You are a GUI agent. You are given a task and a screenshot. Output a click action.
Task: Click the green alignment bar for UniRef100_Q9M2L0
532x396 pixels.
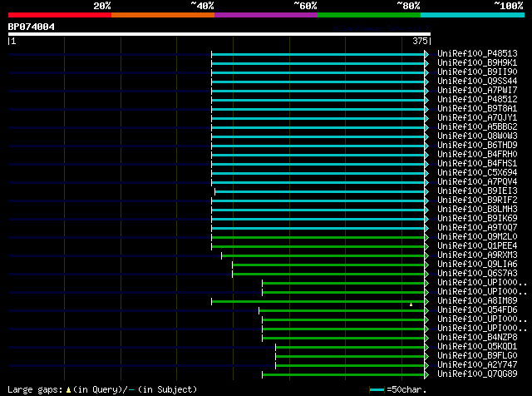(318, 238)
